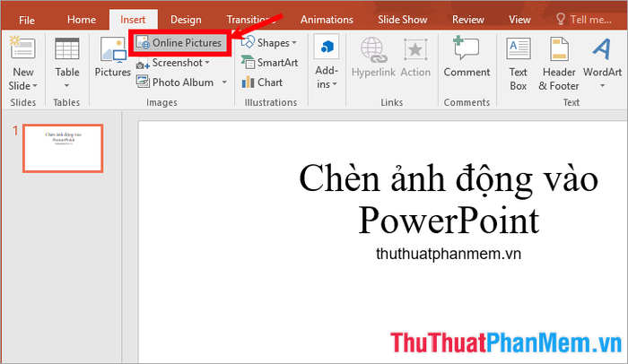The image size is (628, 364).
Task: Switch to the Home tab
Action: [82, 20]
